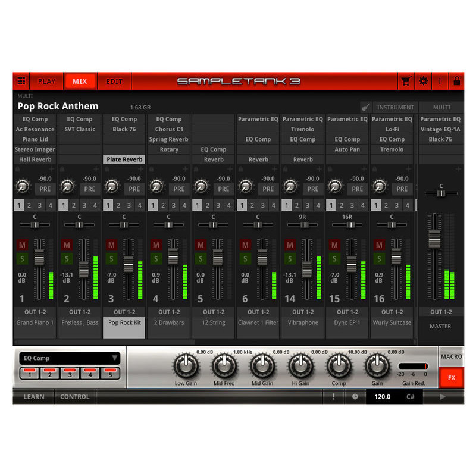Click the red FX button

click(x=452, y=377)
